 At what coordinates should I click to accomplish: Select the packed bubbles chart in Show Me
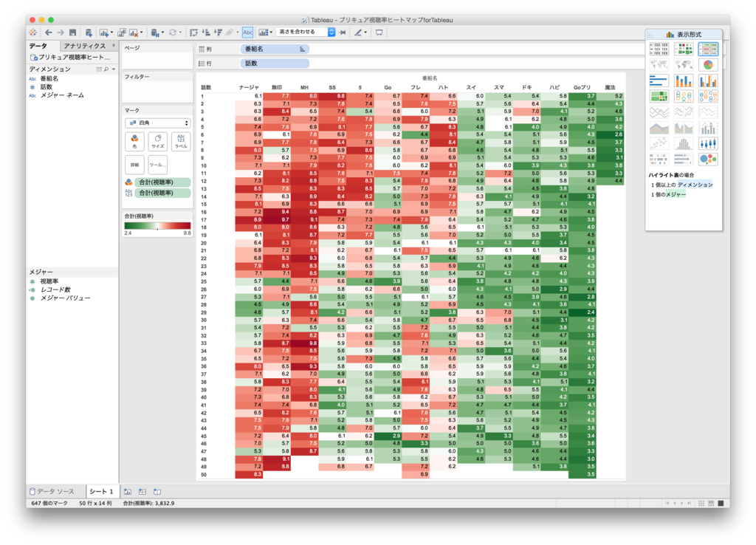coord(708,160)
